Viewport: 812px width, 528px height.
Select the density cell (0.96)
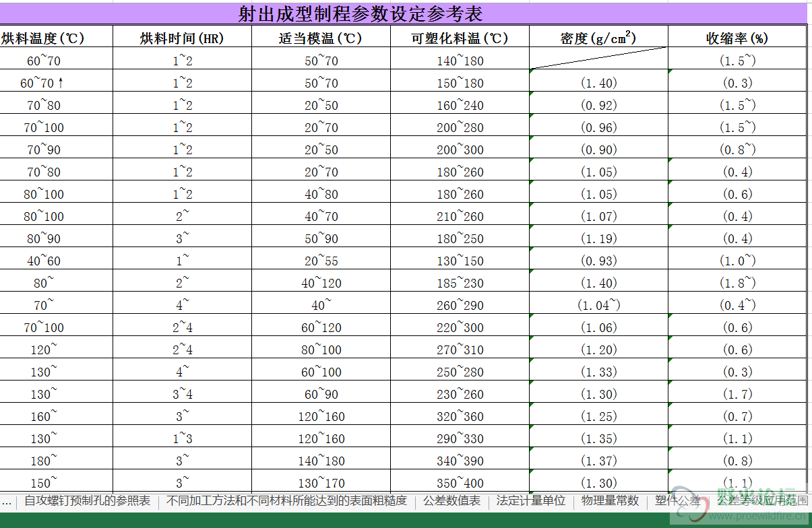tap(598, 125)
